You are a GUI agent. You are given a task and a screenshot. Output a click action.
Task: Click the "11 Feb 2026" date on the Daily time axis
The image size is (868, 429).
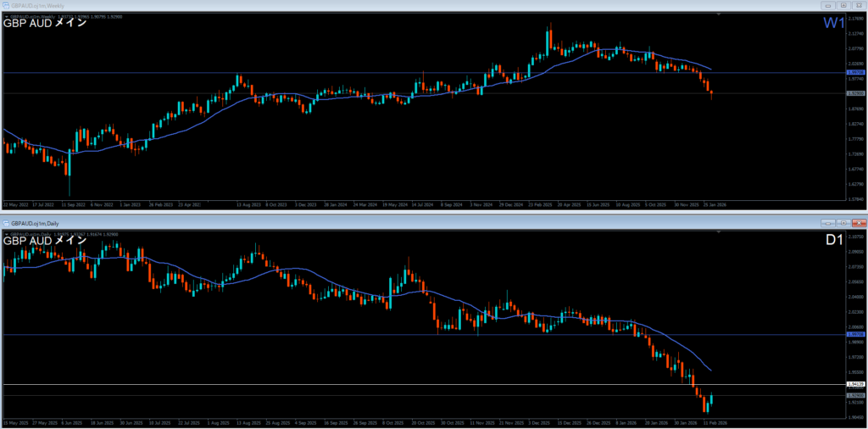click(713, 422)
